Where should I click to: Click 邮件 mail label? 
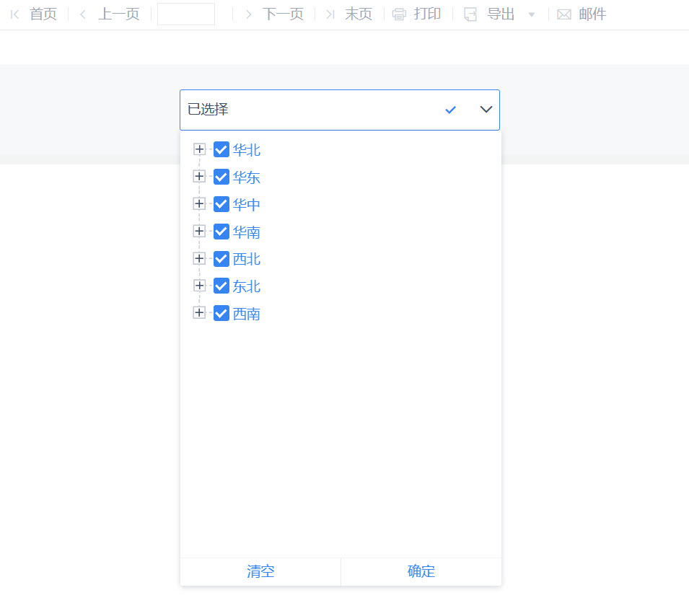tap(593, 14)
